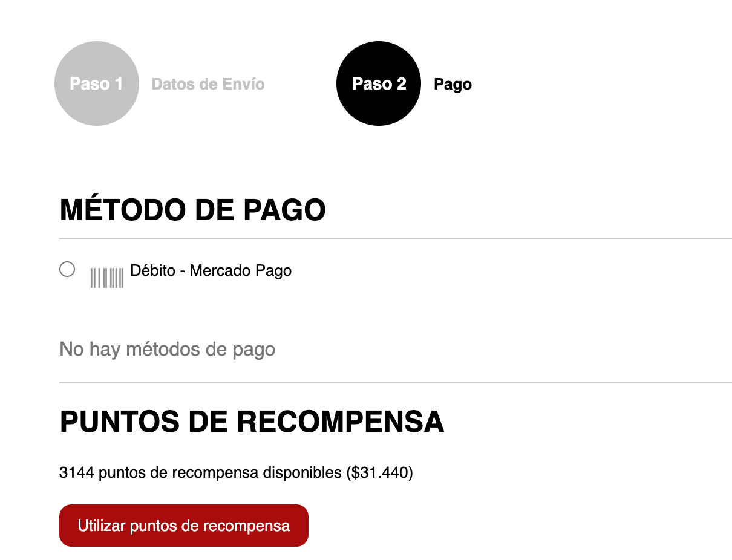Click the divider line below MÉTODO DE PAGO
The height and width of the screenshot is (560, 732).
click(x=396, y=239)
